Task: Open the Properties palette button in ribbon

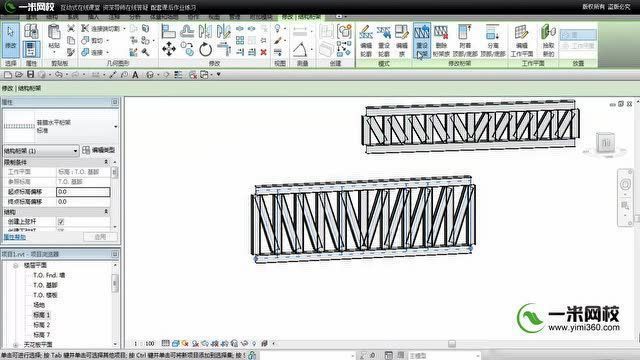Action: click(31, 49)
